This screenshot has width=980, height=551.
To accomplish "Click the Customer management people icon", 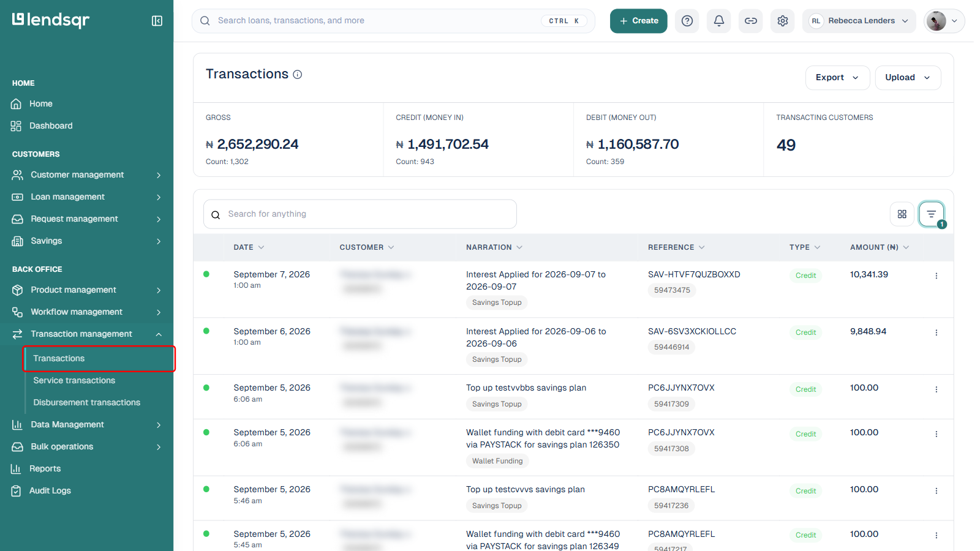I will coord(18,175).
